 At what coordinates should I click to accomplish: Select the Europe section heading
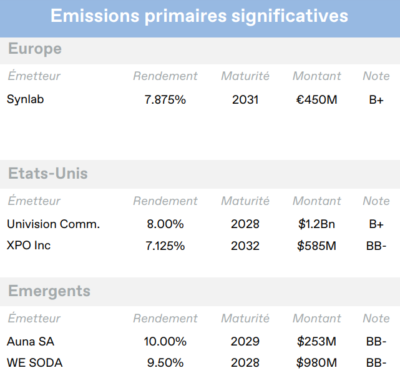35,49
